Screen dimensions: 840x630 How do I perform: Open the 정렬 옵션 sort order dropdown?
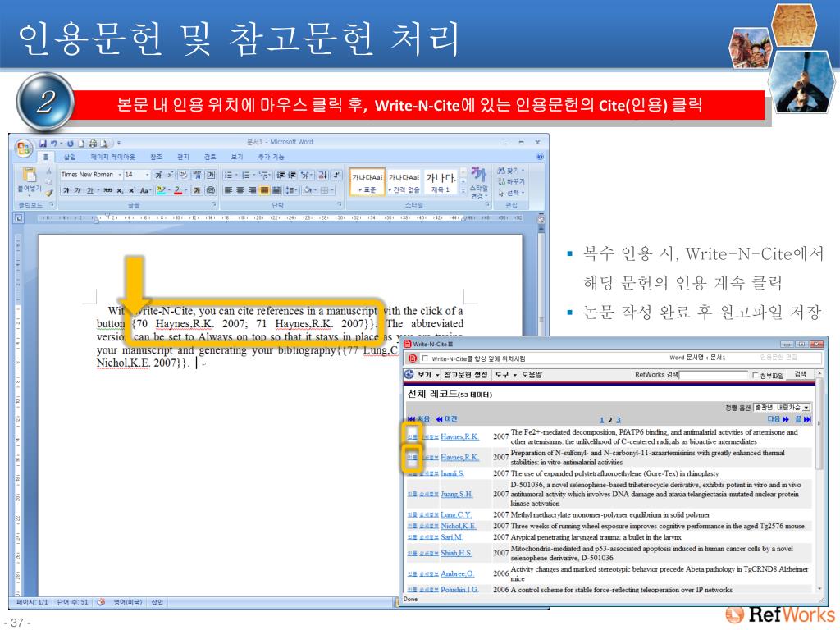point(782,408)
